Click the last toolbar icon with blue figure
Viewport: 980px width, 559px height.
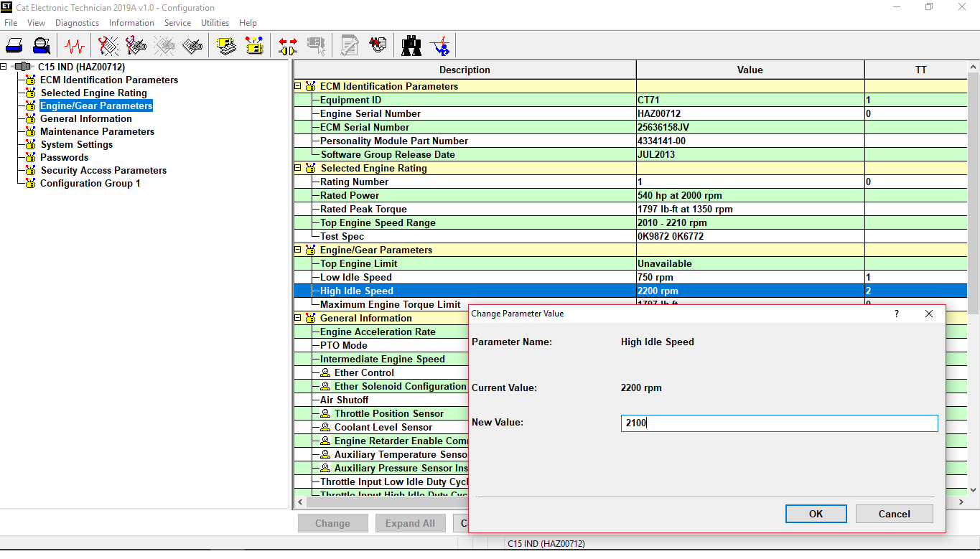coord(439,46)
